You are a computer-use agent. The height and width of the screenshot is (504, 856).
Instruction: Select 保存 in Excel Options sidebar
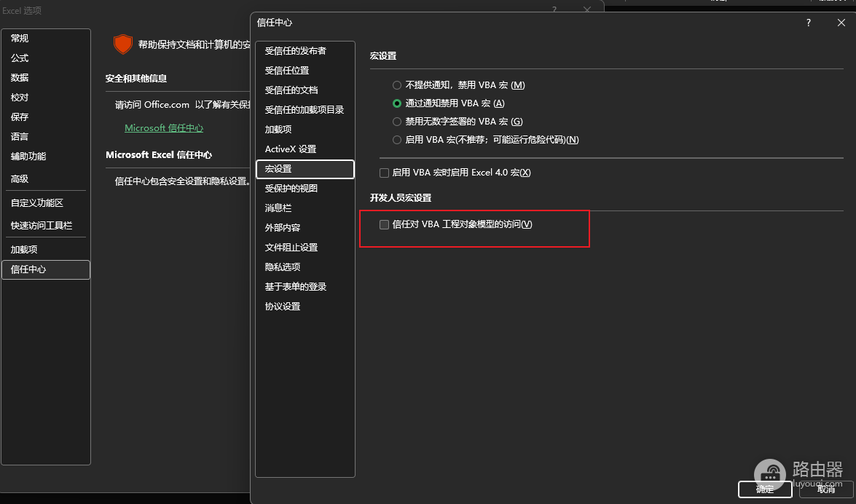[46, 117]
